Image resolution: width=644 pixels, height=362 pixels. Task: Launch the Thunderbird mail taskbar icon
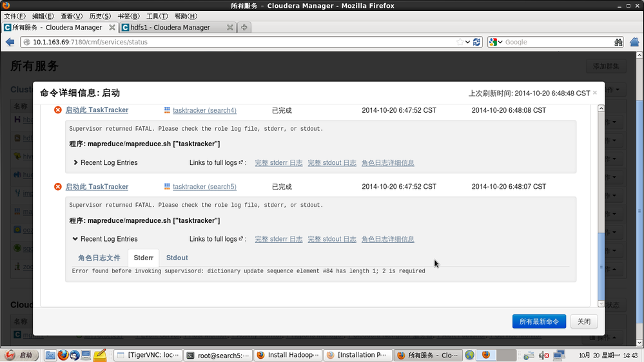coord(74,355)
